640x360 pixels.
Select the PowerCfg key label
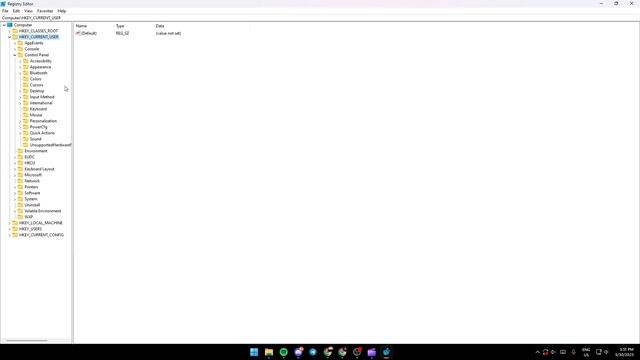(38, 127)
